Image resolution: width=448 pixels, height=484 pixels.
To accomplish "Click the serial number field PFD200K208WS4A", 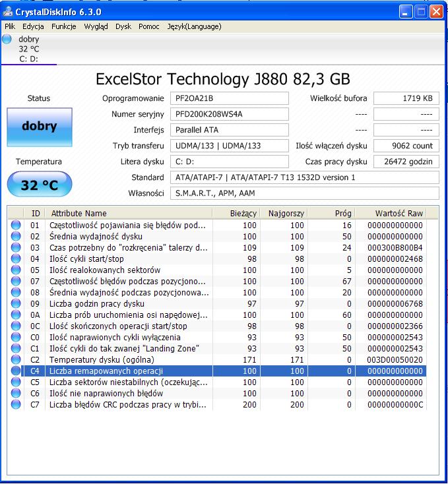I will click(x=230, y=114).
